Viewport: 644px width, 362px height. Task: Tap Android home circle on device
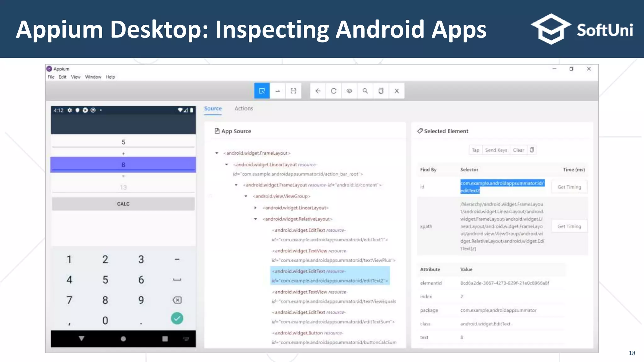[123, 339]
